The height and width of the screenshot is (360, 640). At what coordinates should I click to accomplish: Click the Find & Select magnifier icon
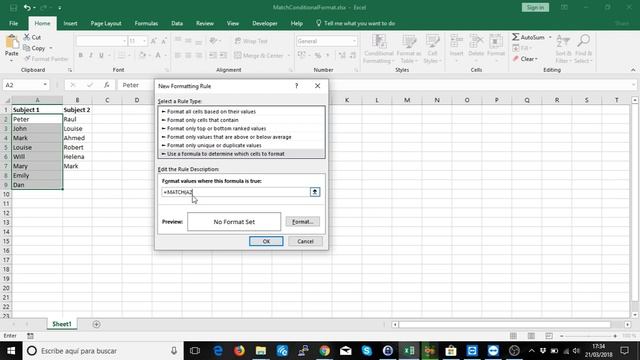click(x=583, y=41)
